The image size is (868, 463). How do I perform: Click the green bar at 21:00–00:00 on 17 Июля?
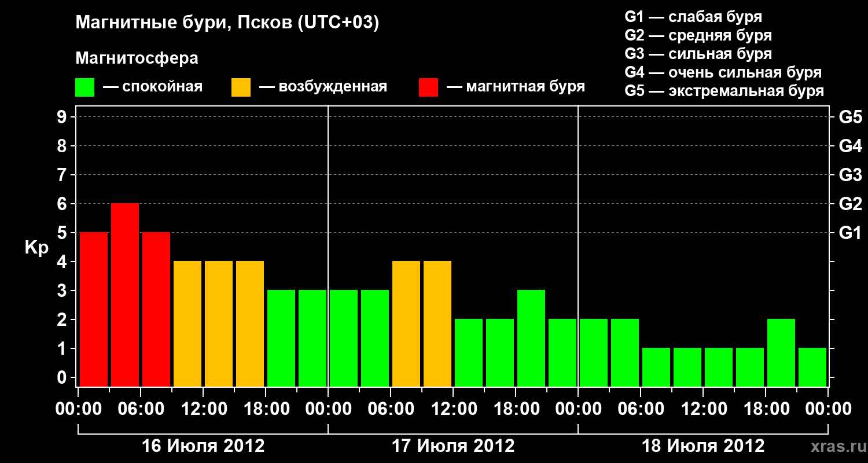coord(562,353)
